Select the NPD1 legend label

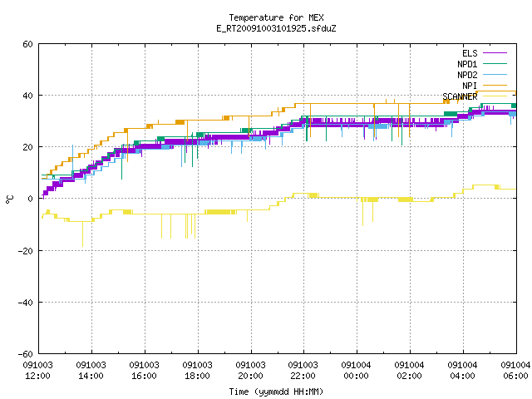467,64
